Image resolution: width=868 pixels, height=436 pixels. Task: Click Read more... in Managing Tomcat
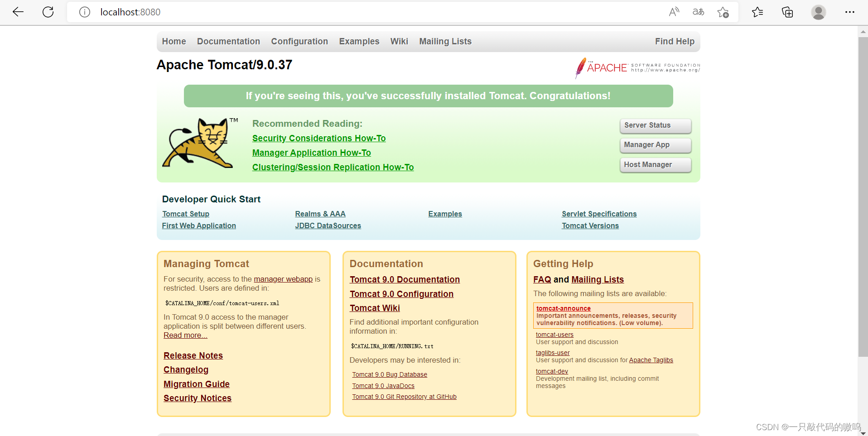185,335
